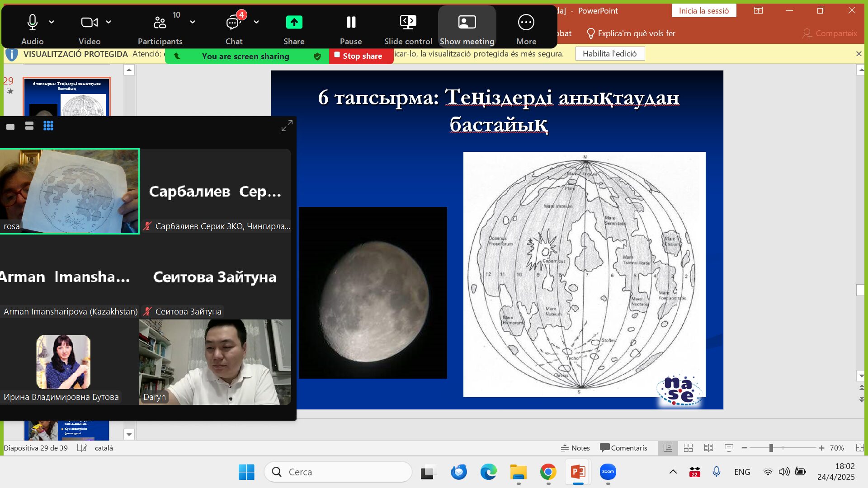Open the Zoom app from the taskbar
This screenshot has height=488, width=868.
click(x=608, y=472)
